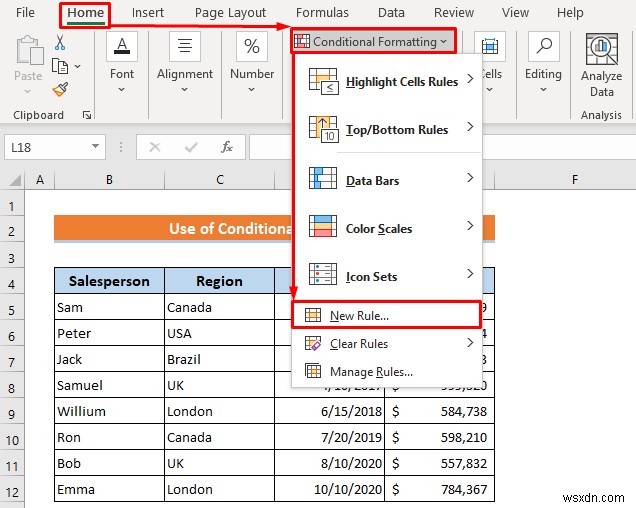Image resolution: width=636 pixels, height=508 pixels.
Task: Click the Insert Function fx icon
Action: point(226,147)
